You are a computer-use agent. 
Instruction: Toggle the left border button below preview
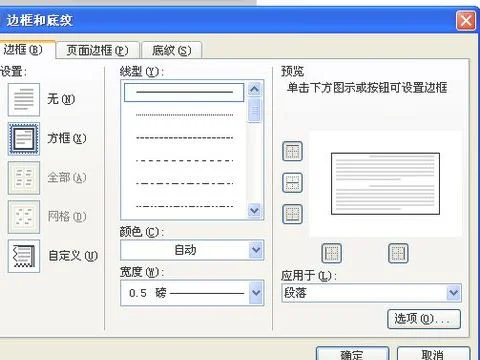(x=331, y=253)
